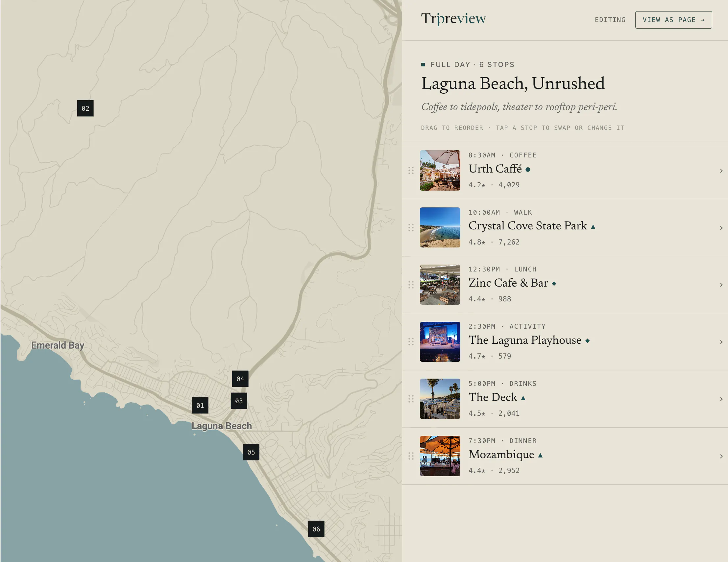Click the drag handle for Crystal Cove State Park
This screenshot has height=562, width=728.
[x=411, y=227]
